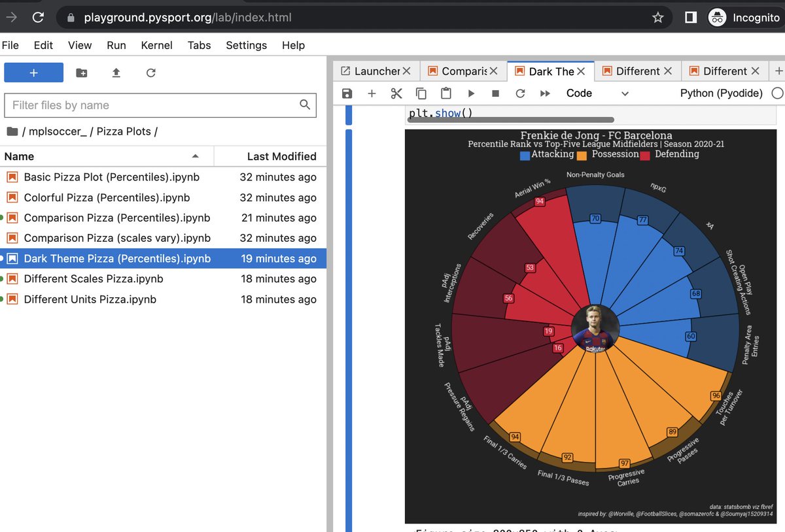Click the search magnifier in filter box

click(305, 105)
